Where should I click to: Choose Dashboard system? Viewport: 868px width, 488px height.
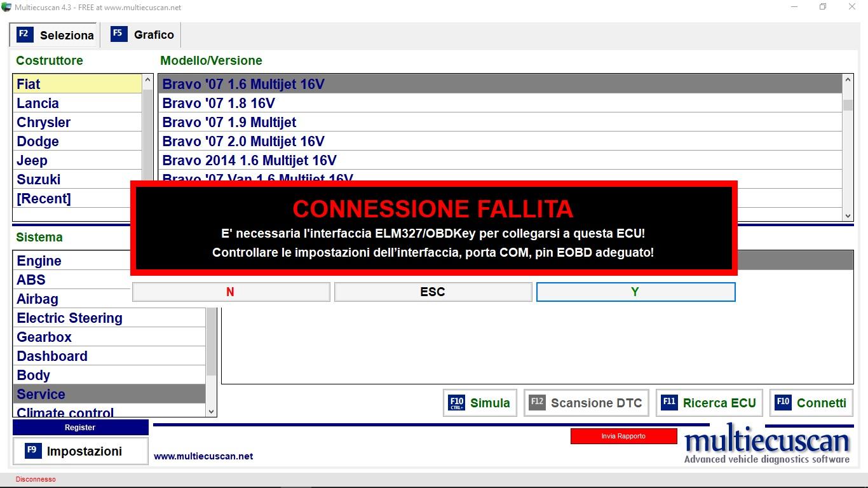pos(109,356)
